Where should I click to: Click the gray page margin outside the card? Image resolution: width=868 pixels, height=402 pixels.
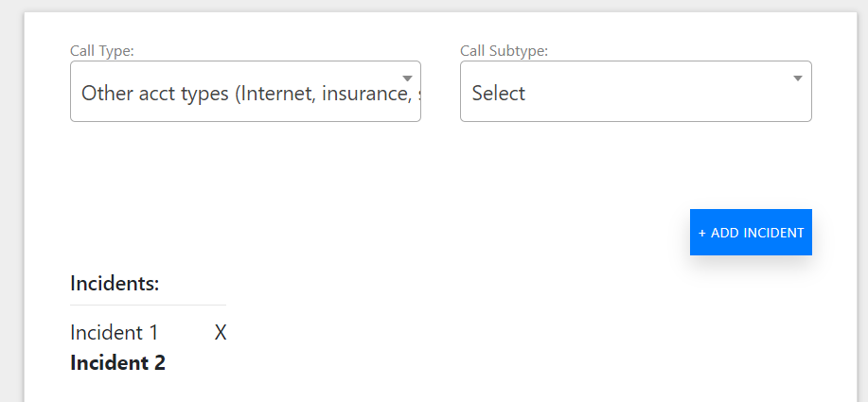(11, 199)
